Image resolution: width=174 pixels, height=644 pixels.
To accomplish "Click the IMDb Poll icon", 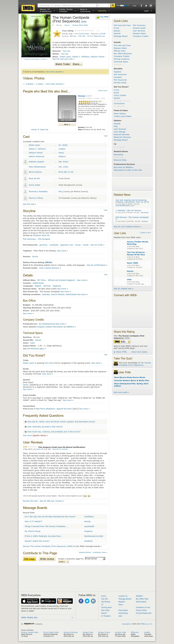I will point(116,372).
